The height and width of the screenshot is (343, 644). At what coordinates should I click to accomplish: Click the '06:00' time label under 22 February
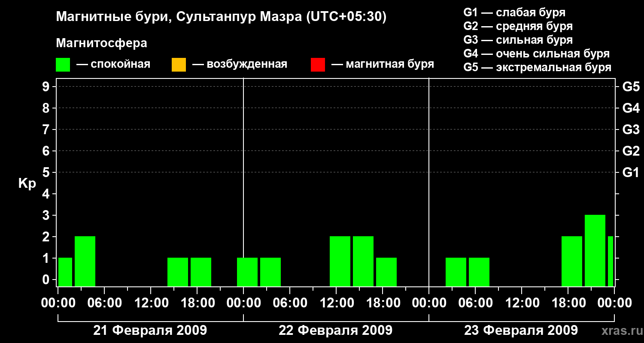(289, 303)
